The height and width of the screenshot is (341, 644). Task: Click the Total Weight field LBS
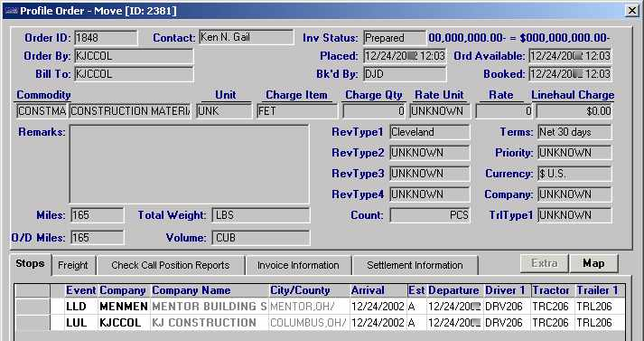click(x=261, y=215)
